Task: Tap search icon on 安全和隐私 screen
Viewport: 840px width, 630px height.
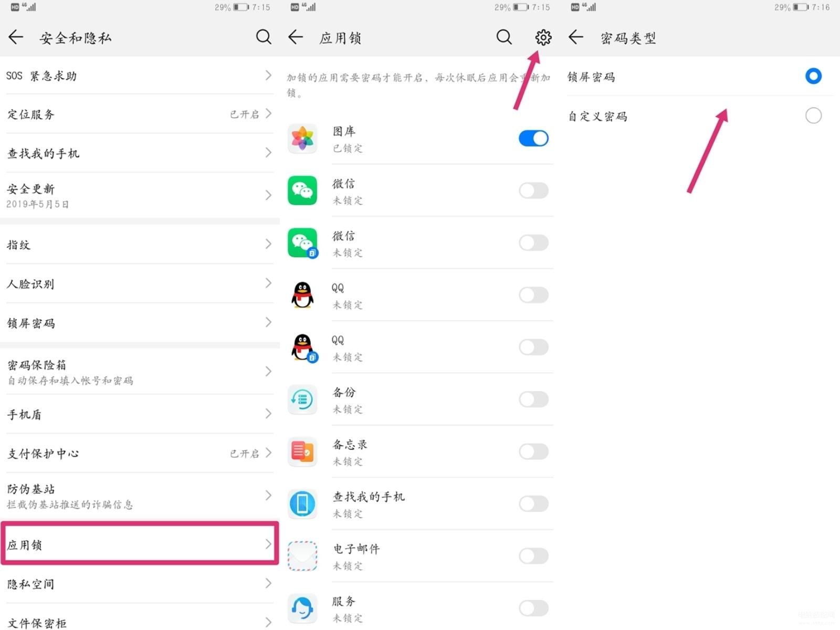Action: [x=264, y=37]
